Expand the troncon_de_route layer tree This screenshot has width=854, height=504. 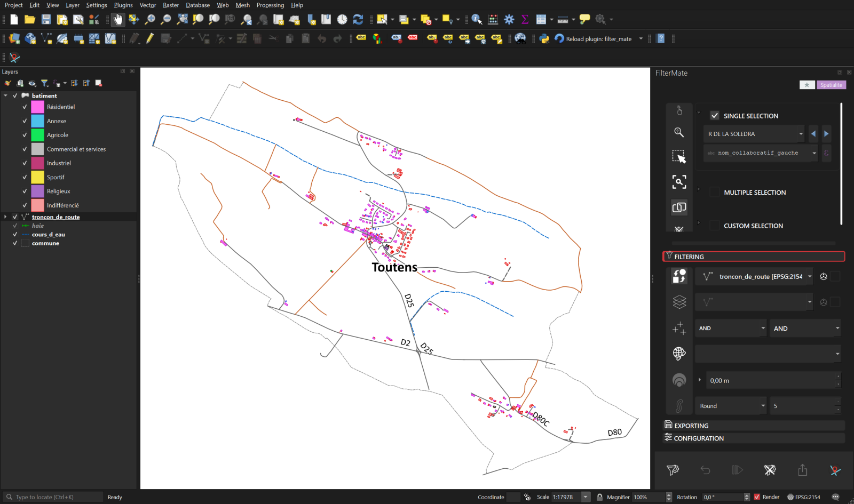(5, 217)
